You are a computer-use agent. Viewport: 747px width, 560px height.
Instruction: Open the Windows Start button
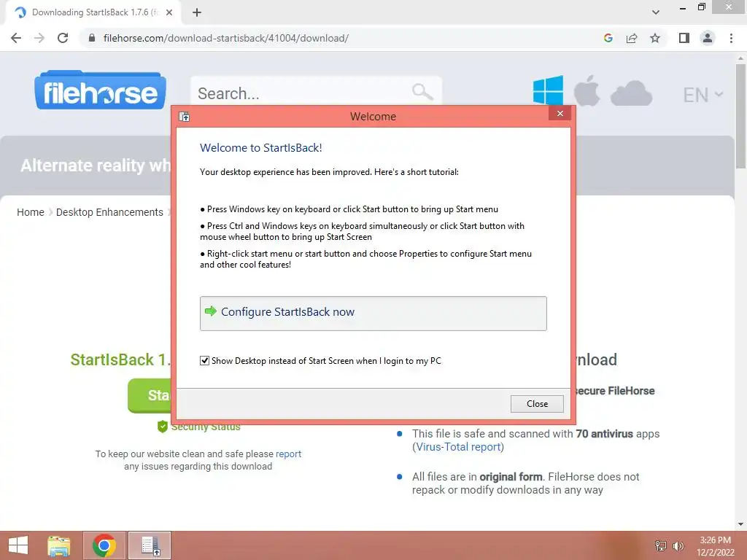pyautogui.click(x=18, y=545)
